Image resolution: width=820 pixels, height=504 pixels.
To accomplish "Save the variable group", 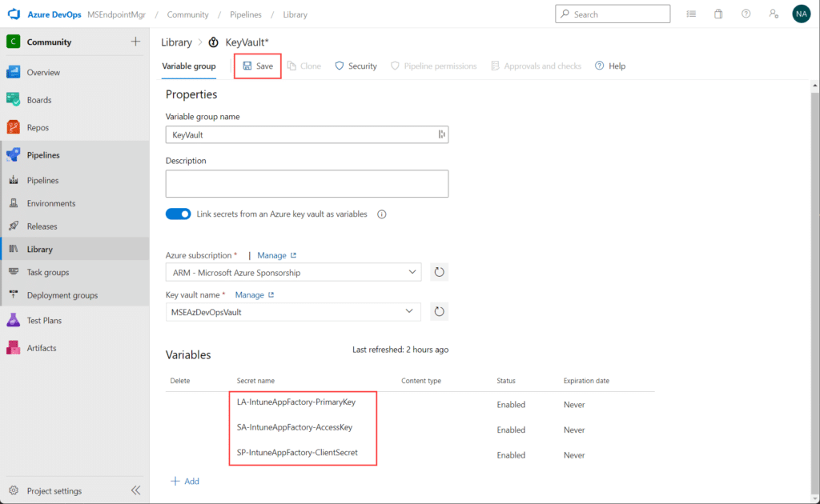I will coord(258,66).
